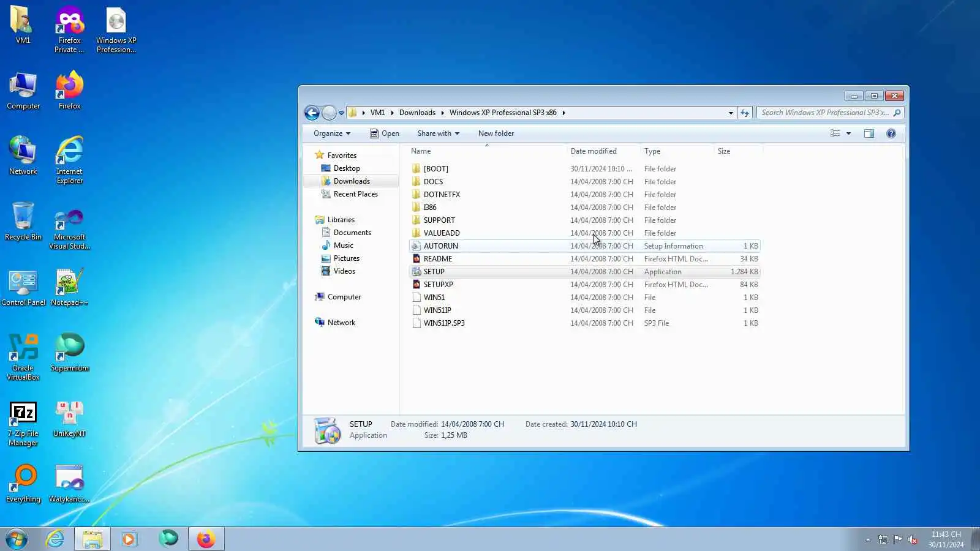Screen dimensions: 980x551
Task: Go to VM1 in the address breadcrumb
Action: tap(377, 113)
